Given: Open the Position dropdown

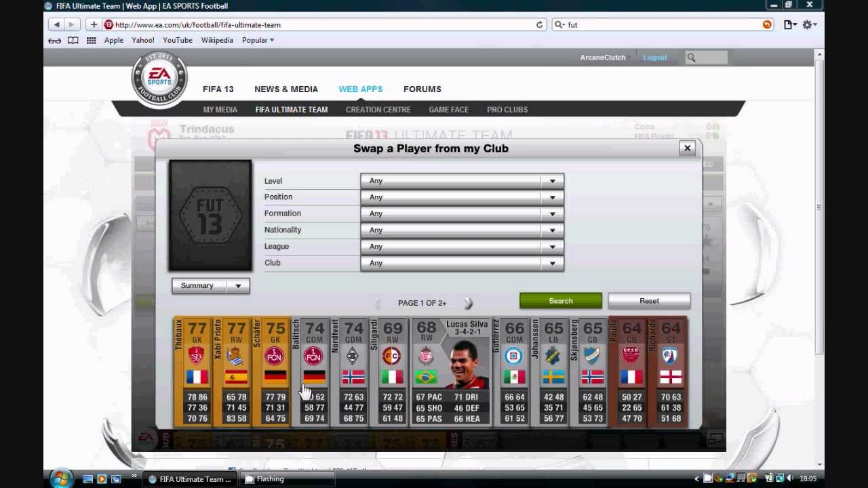Looking at the screenshot, I should click(462, 197).
